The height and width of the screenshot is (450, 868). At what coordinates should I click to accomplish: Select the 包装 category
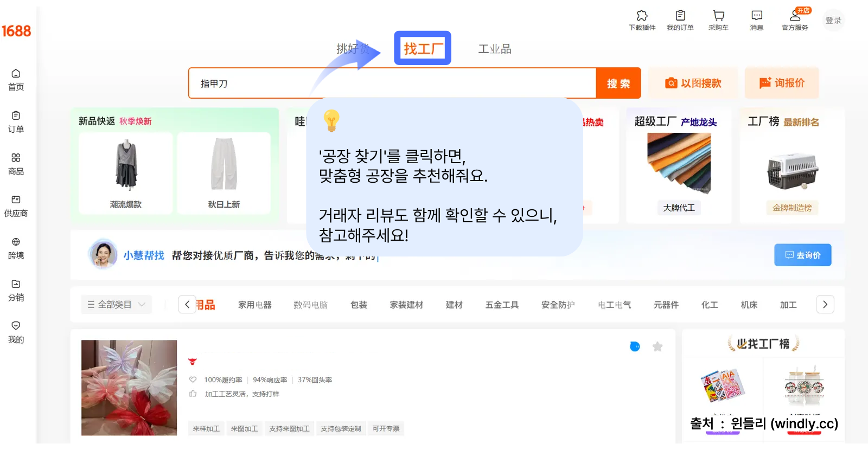(359, 305)
